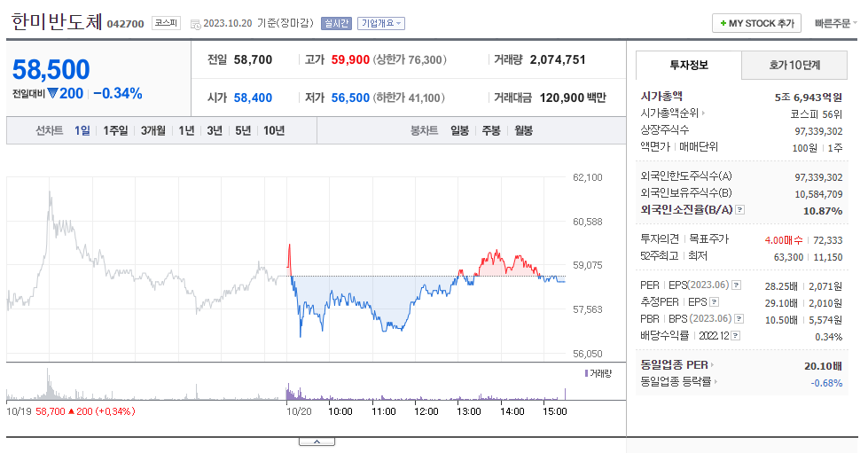Show 주봉 candlestick chart

[491, 130]
